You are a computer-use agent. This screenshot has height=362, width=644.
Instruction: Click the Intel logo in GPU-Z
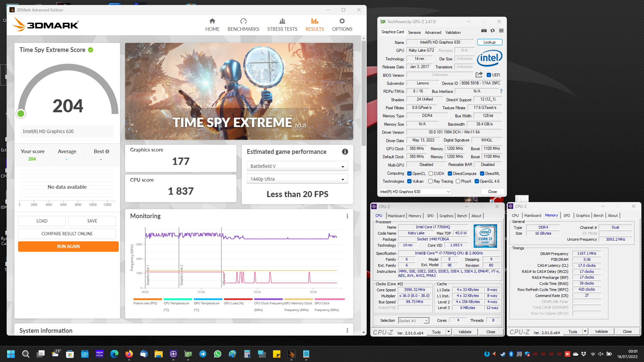(x=489, y=58)
